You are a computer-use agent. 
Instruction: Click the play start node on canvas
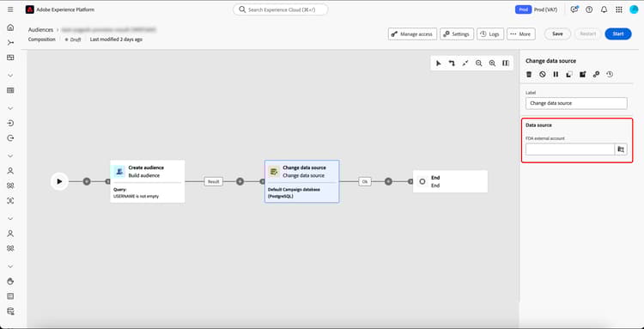click(x=59, y=181)
